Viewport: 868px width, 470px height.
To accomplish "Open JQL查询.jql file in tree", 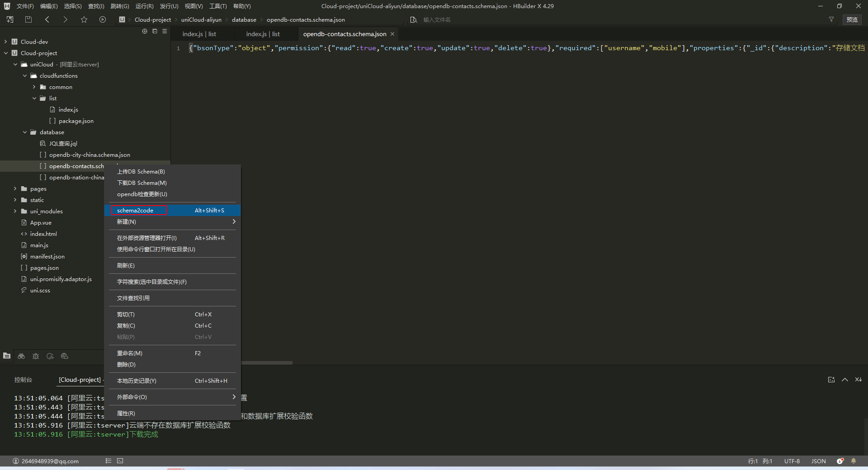I will 63,143.
